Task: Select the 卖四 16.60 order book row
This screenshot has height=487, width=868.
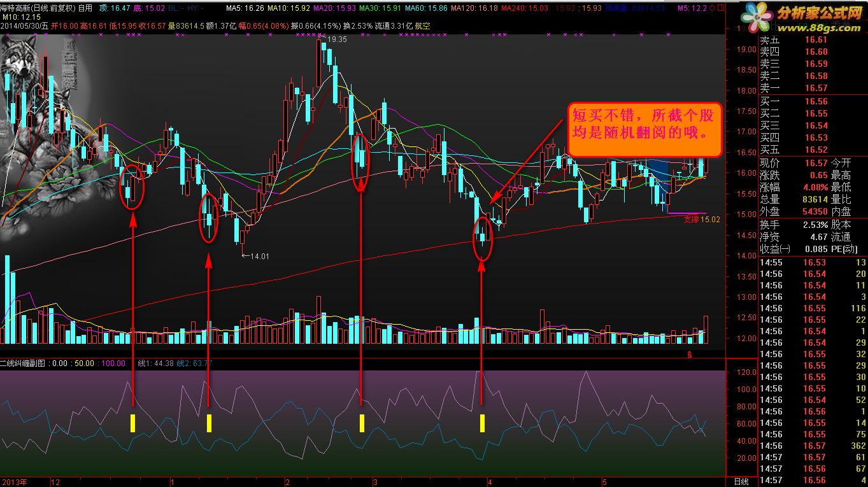Action: point(813,52)
